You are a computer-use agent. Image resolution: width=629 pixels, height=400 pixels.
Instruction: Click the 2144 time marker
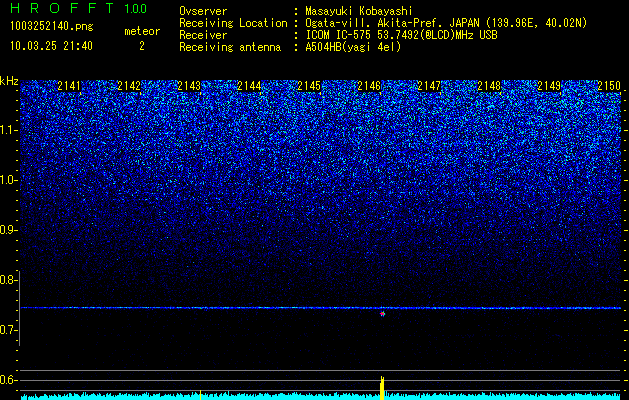249,86
